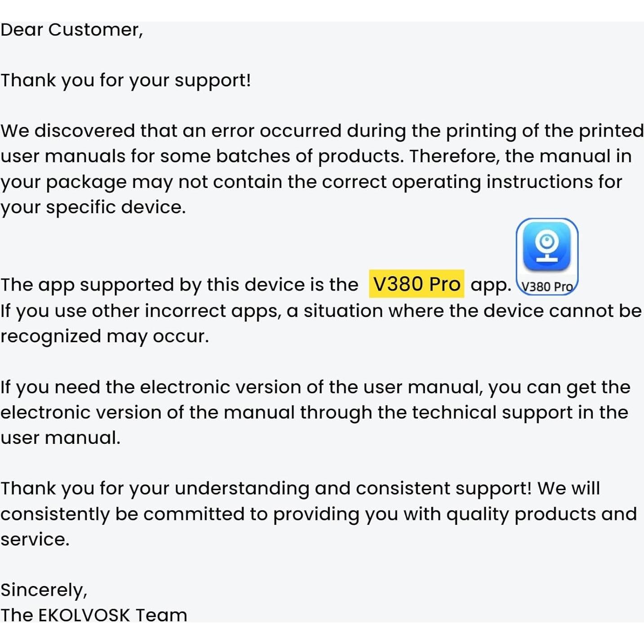
Task: Click the "Thank you for your support!" line
Action: pyautogui.click(x=125, y=80)
